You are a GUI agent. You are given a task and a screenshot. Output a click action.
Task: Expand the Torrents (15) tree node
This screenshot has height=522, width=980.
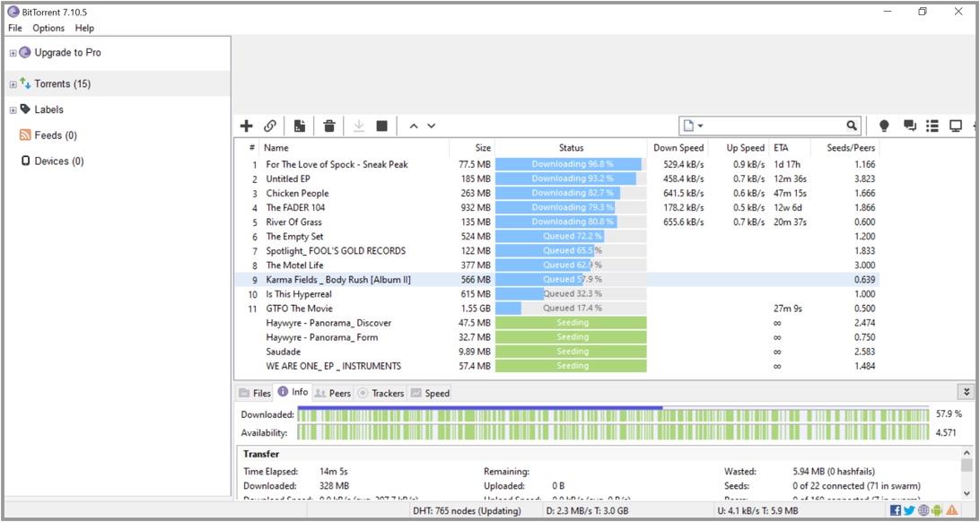click(x=13, y=84)
